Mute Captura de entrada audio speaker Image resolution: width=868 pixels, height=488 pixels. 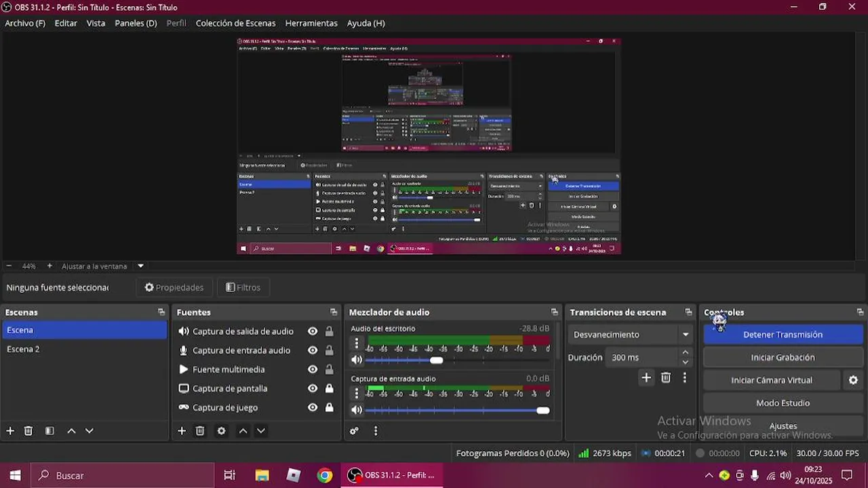click(357, 410)
